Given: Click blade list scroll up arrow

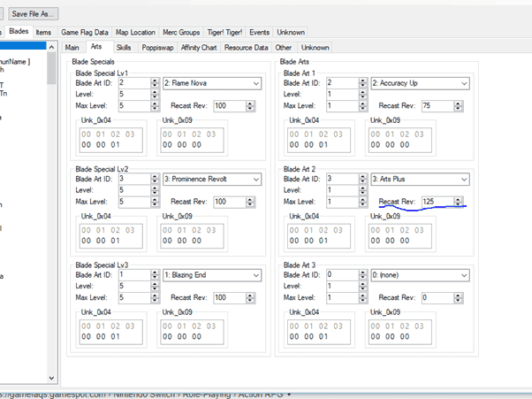Looking at the screenshot, I should point(51,47).
